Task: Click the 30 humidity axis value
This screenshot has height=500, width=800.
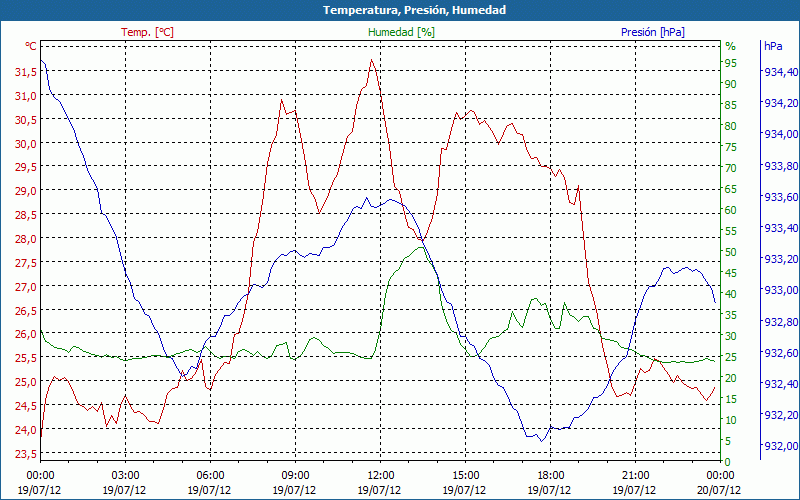Action: point(731,336)
